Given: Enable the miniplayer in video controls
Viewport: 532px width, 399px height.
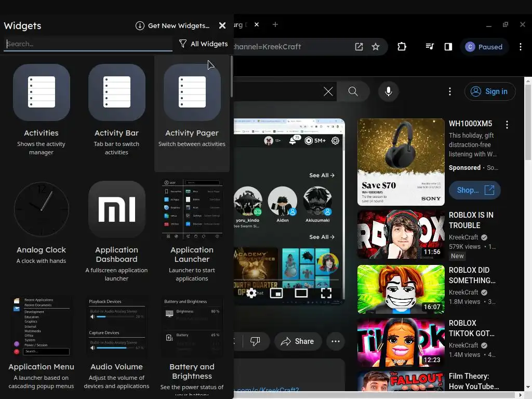Looking at the screenshot, I should [x=276, y=293].
